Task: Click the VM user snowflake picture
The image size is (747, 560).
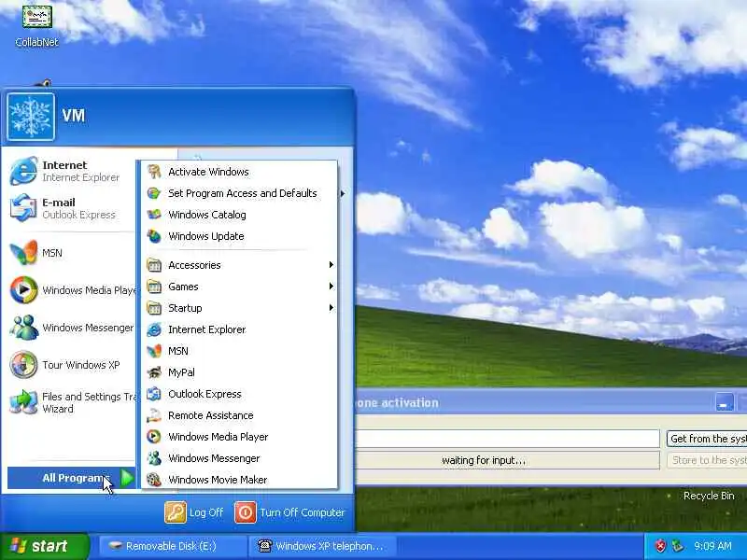Action: click(x=31, y=117)
